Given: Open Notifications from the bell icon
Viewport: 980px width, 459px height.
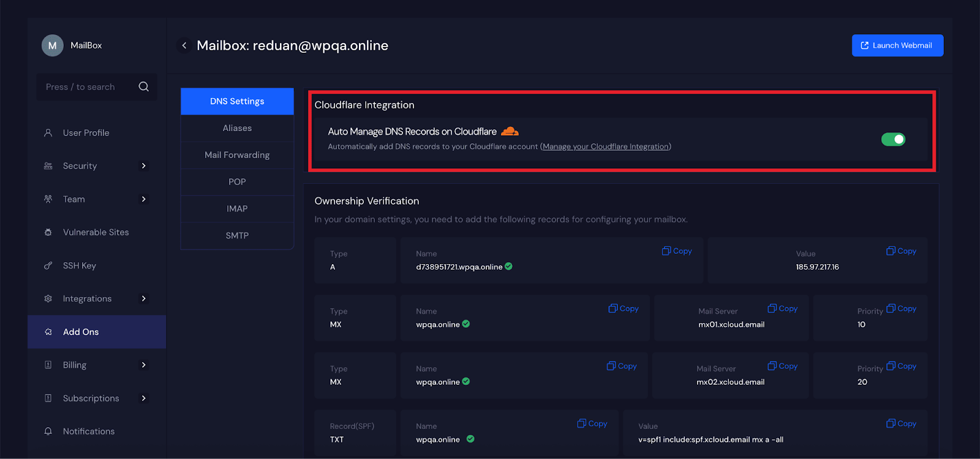Looking at the screenshot, I should tap(48, 431).
